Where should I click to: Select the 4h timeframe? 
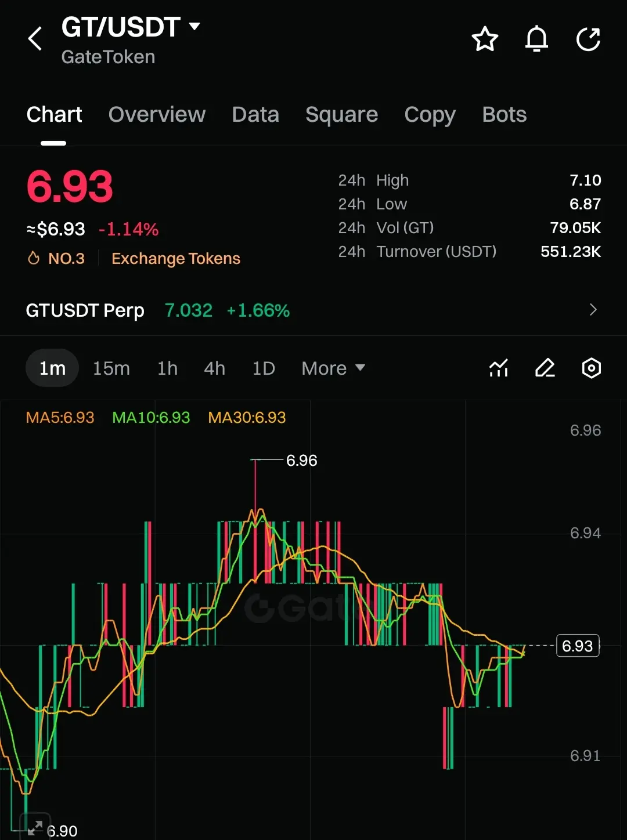click(x=214, y=368)
